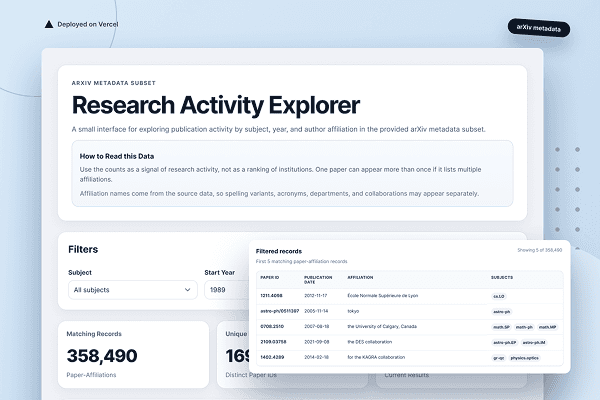Open paper ID 1211.4068 row
Viewport: 600px width, 400px height.
(409, 296)
